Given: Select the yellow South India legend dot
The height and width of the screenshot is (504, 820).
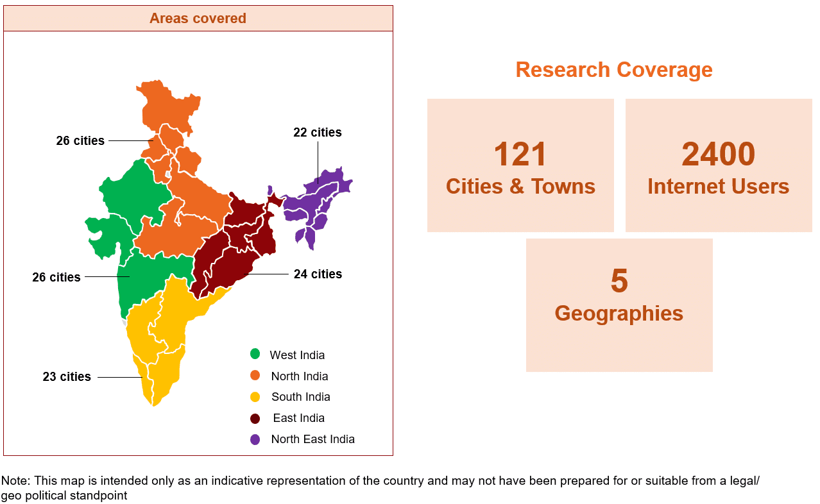Looking at the screenshot, I should coord(255,396).
